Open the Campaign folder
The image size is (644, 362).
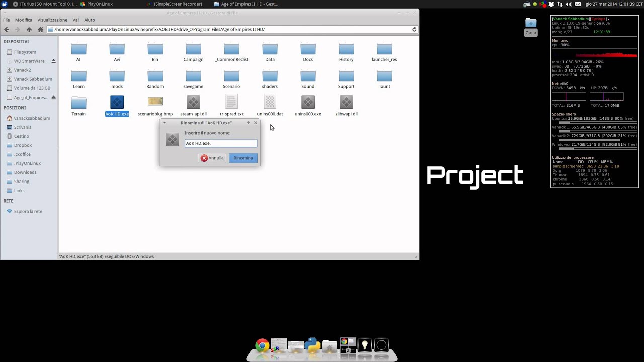click(x=193, y=49)
